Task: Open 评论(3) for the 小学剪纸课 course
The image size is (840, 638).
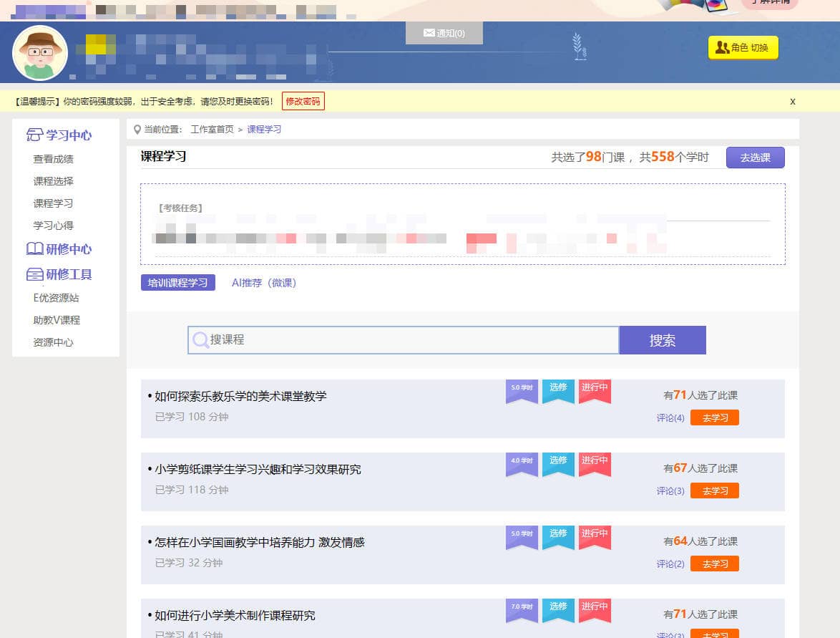Action: pos(670,491)
